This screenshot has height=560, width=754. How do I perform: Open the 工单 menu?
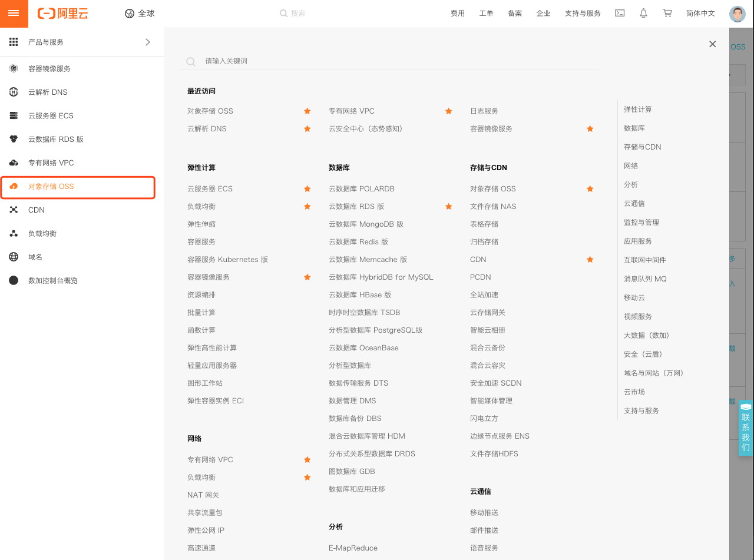(x=486, y=13)
